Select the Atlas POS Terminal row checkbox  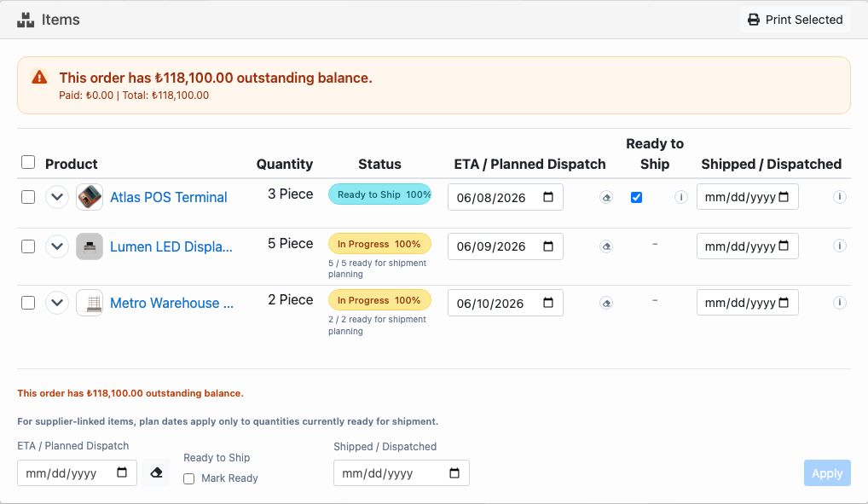click(28, 197)
